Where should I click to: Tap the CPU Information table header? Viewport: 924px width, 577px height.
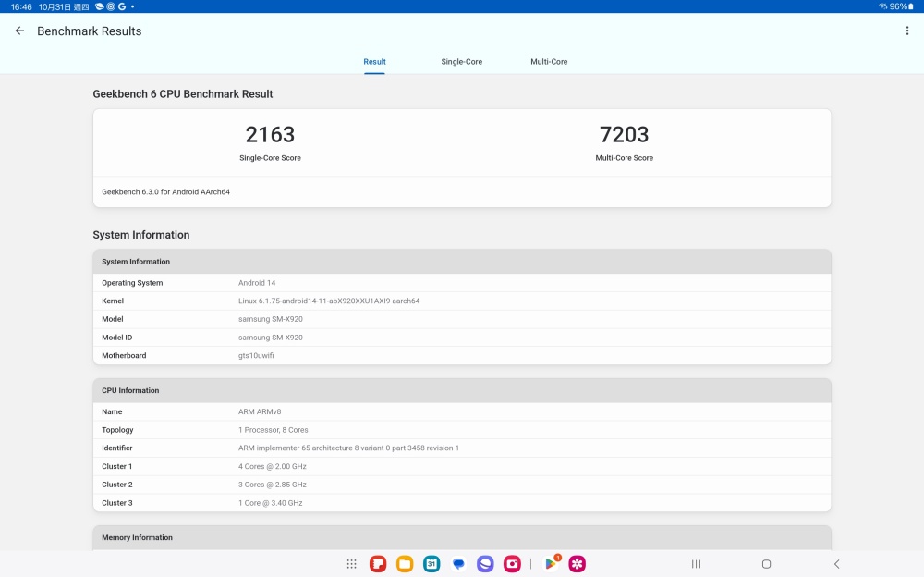(462, 390)
